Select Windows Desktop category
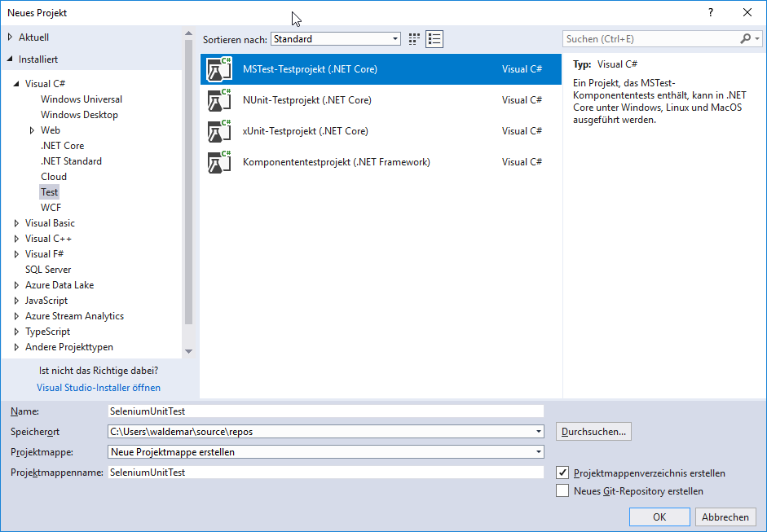 79,115
